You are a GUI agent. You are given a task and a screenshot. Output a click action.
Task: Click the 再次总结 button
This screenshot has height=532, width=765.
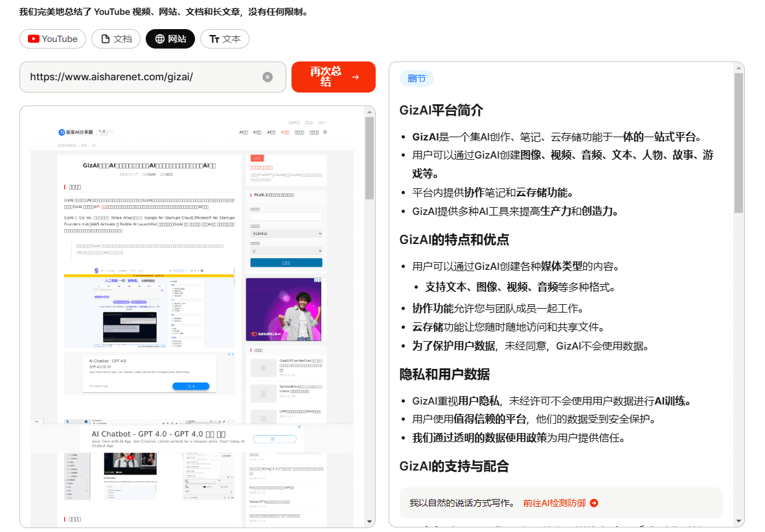coord(334,77)
